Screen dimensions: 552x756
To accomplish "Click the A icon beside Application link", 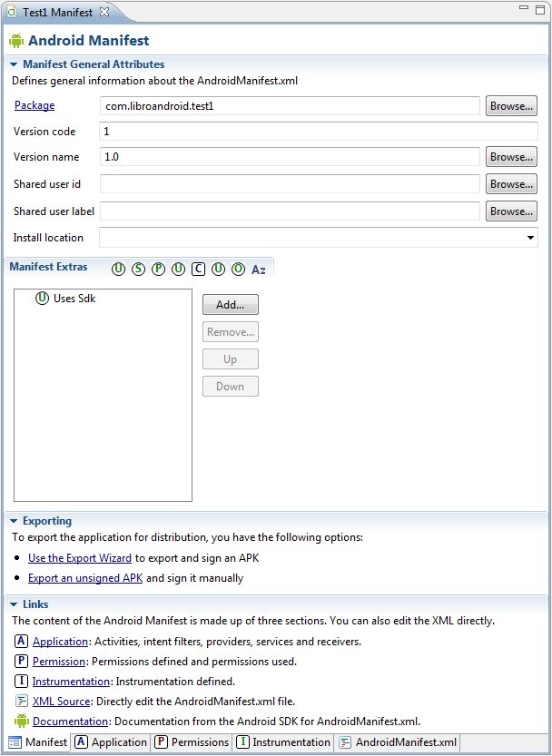I will tap(21, 641).
